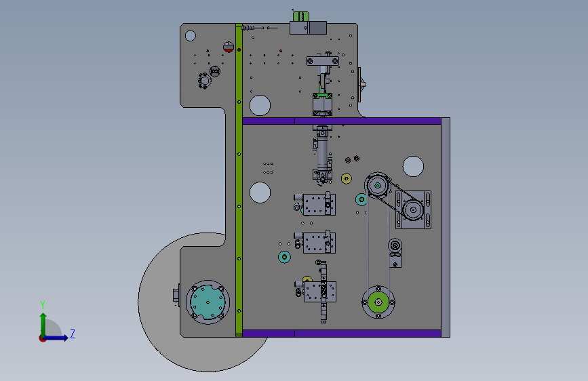Select the teal roller left of upper belt pulley
This screenshot has width=588, height=381.
(x=361, y=199)
